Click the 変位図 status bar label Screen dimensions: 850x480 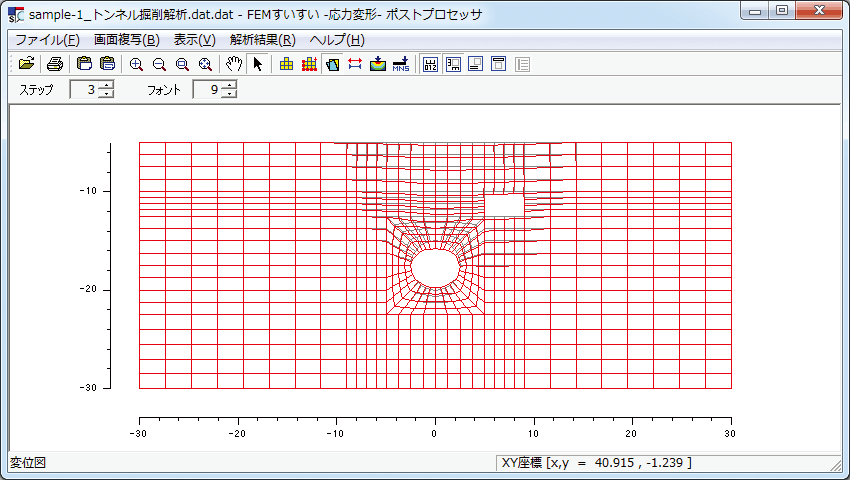28,463
